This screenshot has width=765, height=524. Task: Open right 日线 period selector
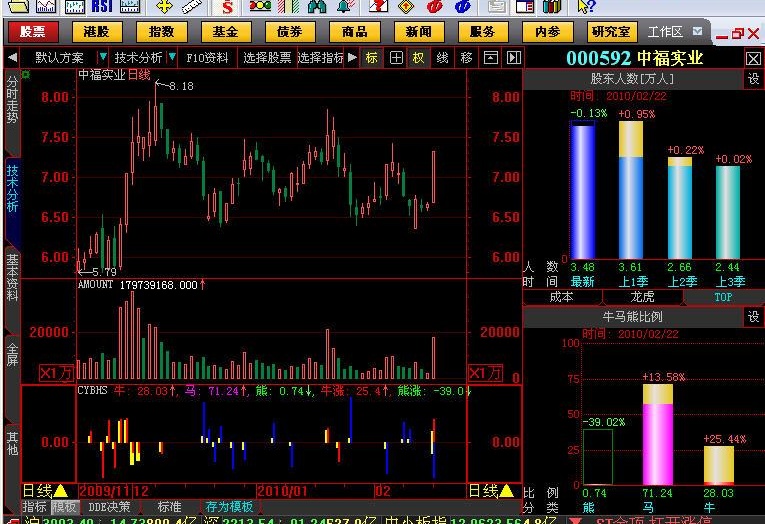(491, 491)
